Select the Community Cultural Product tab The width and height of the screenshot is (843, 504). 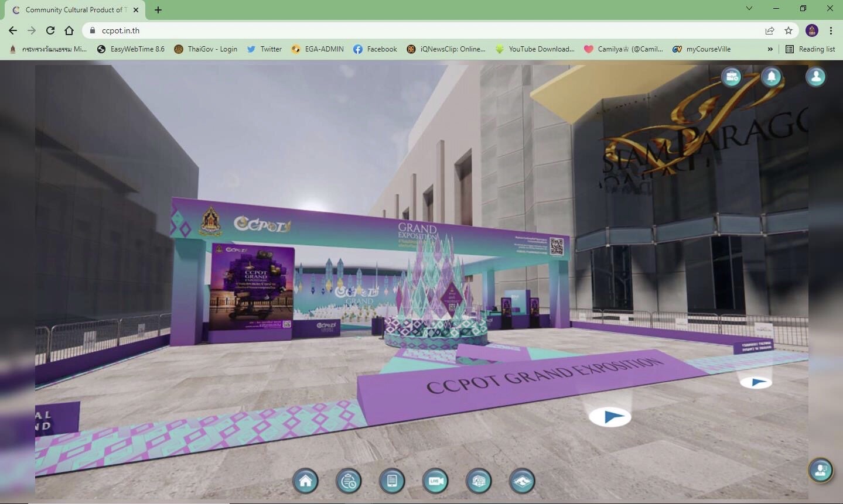[x=75, y=10]
